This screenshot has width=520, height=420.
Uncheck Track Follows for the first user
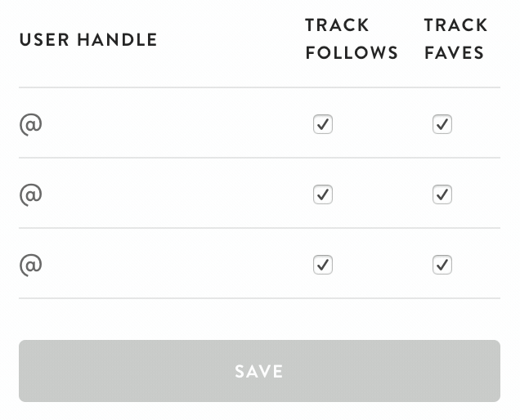tap(323, 124)
